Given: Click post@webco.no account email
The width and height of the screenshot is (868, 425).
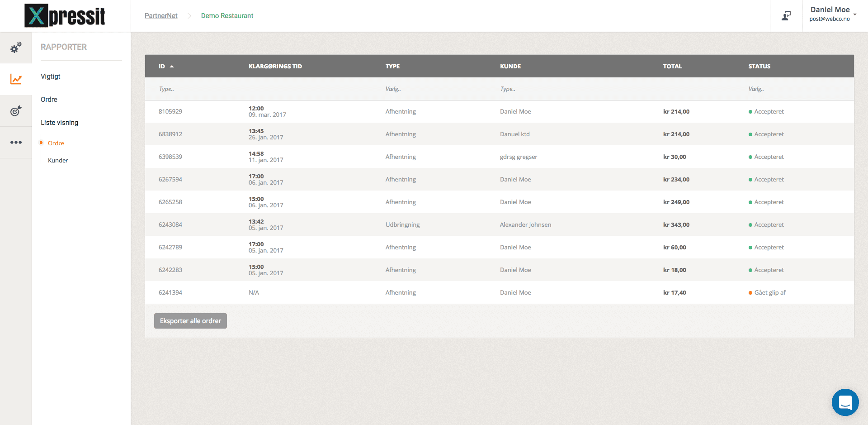Looking at the screenshot, I should tap(830, 19).
